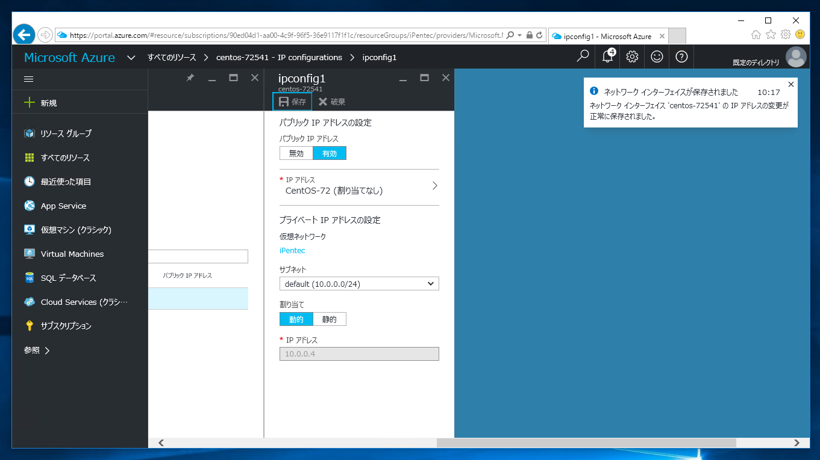Viewport: 820px width, 460px height.
Task: Click the scroll right arrow at bottom
Action: [x=796, y=443]
